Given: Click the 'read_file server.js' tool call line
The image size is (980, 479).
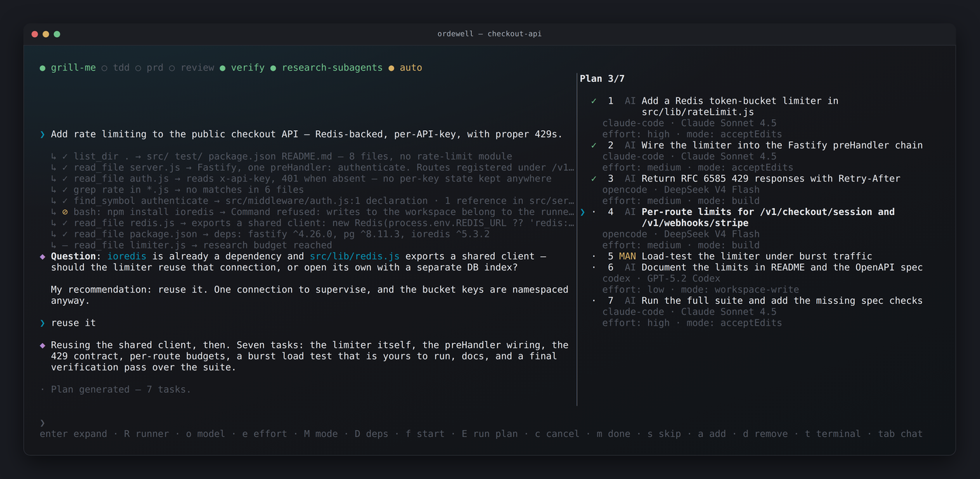Looking at the screenshot, I should [x=312, y=168].
